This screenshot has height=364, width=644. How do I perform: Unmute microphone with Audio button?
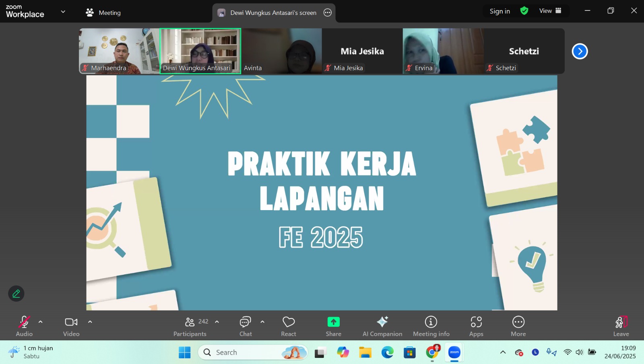(24, 326)
